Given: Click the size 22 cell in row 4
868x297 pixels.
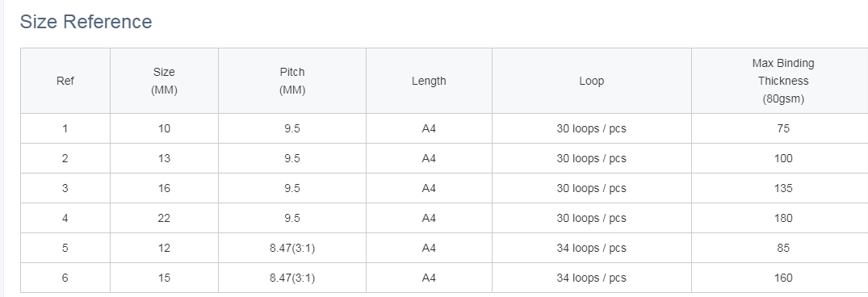Looking at the screenshot, I should [164, 219].
